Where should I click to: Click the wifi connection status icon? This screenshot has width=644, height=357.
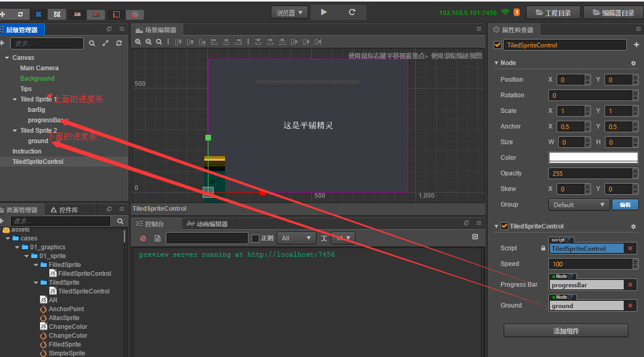tap(505, 12)
